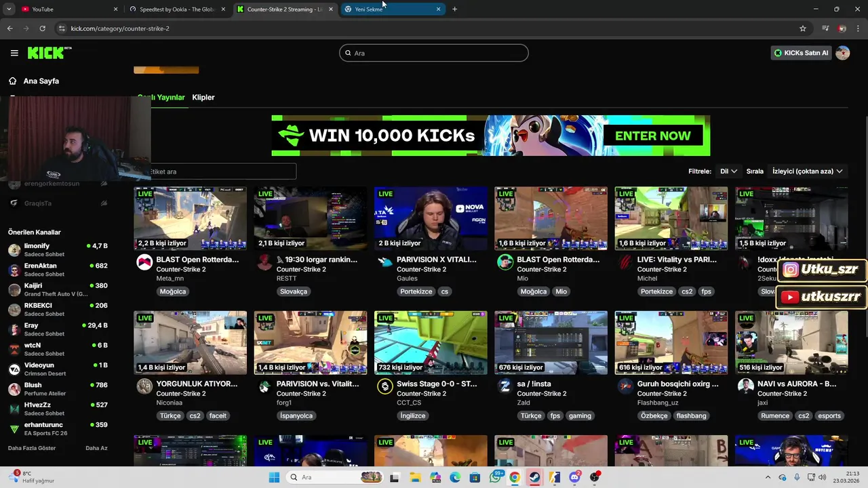
Task: Click the Zald channel avatar
Action: [x=505, y=386]
